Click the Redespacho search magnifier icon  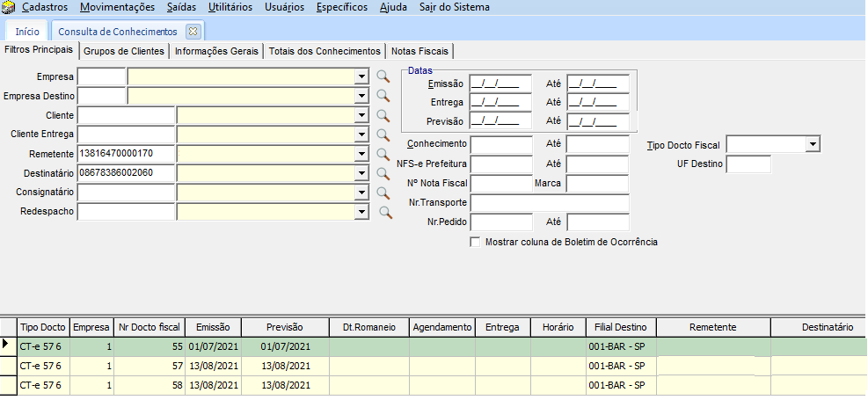[384, 212]
